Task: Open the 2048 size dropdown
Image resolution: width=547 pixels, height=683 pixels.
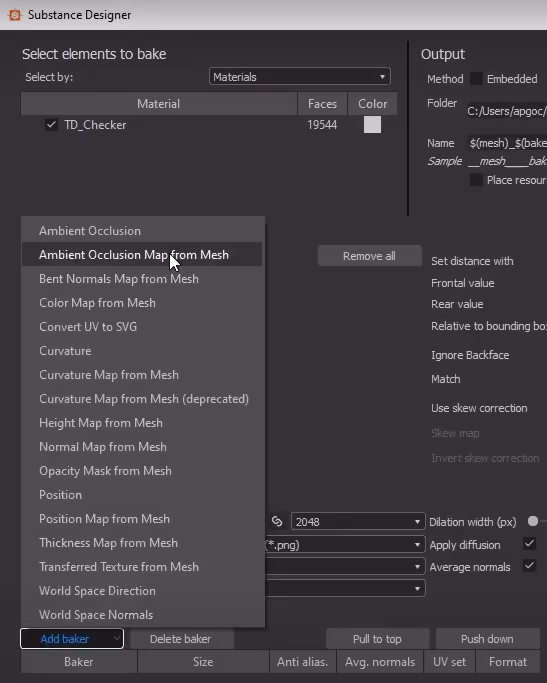Action: click(358, 521)
